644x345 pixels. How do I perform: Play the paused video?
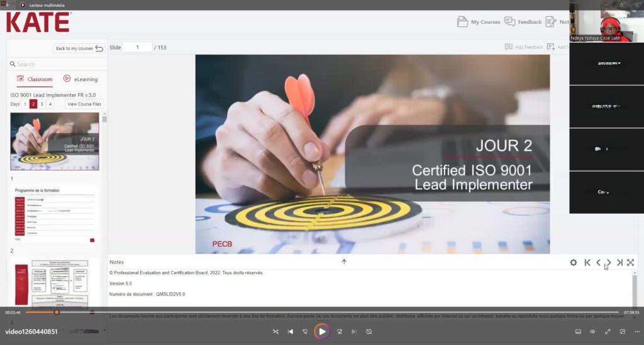322,331
